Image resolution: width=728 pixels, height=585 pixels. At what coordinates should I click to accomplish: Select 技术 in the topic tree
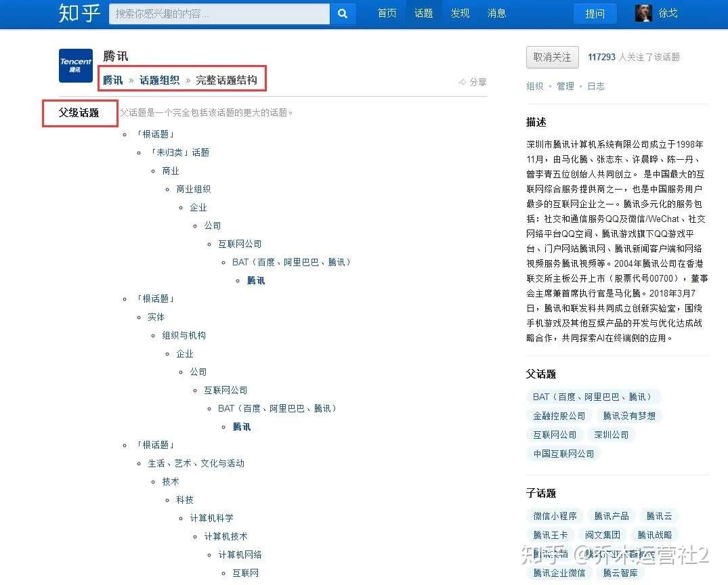coord(171,481)
